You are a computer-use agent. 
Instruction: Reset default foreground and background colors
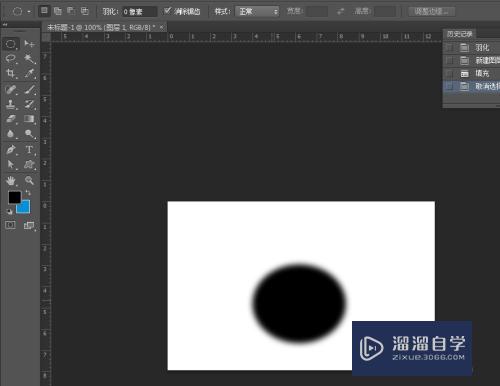(9, 211)
